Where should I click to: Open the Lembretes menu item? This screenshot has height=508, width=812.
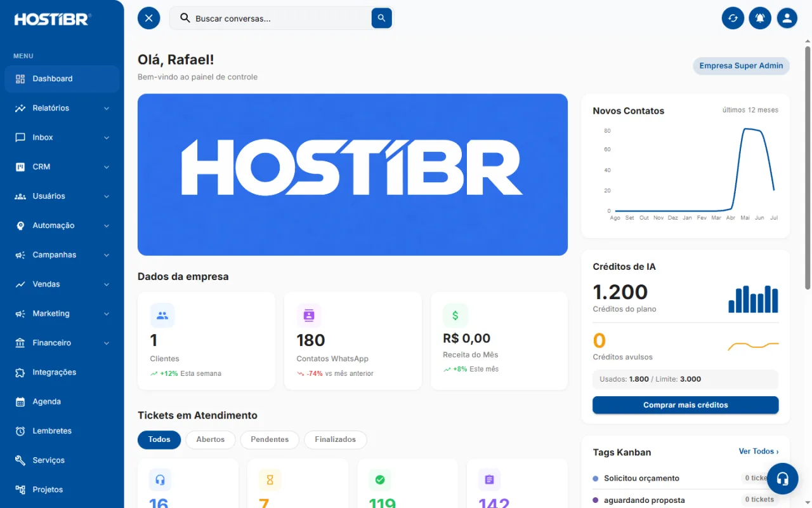click(62, 431)
